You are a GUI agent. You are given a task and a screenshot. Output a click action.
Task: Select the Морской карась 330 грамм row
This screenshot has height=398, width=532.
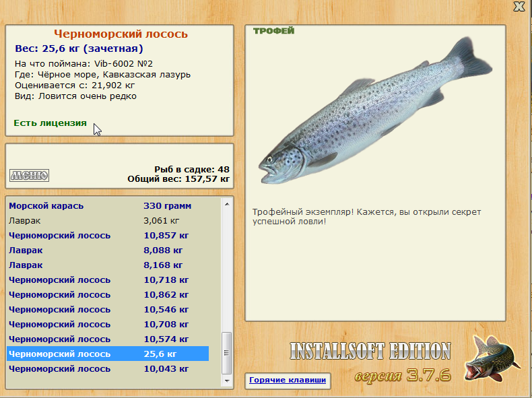pos(108,206)
